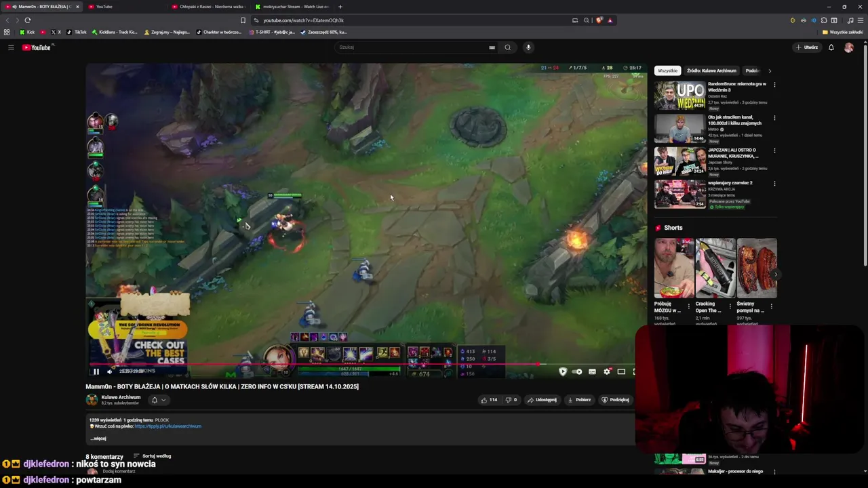Toggle subtitles in the video player
Screen dimensions: 868x488
pyautogui.click(x=592, y=371)
